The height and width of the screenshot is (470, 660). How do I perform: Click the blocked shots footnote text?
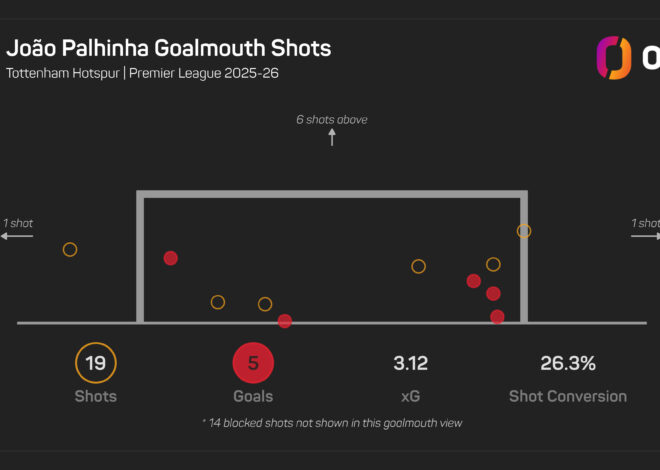point(332,423)
